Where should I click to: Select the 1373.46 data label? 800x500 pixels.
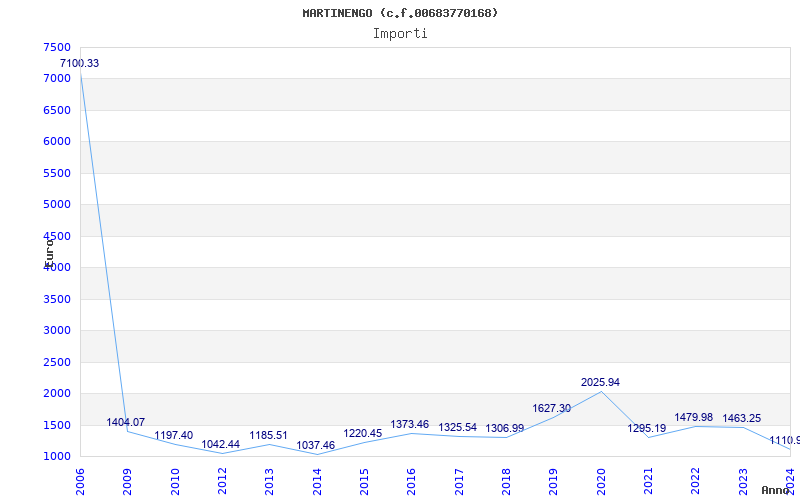tap(410, 424)
